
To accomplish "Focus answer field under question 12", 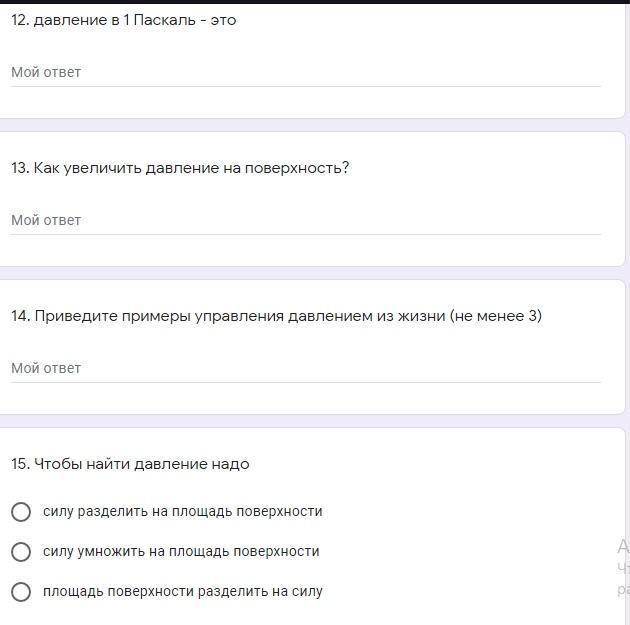I will 305,73.
